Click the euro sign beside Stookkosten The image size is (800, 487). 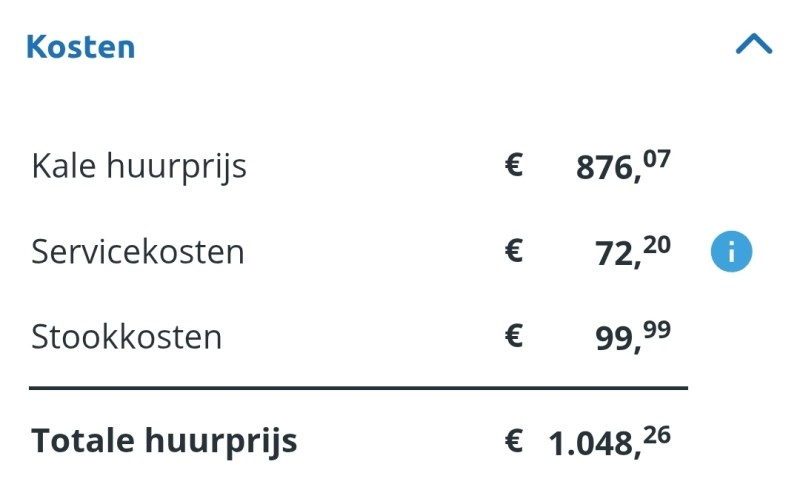coord(514,336)
